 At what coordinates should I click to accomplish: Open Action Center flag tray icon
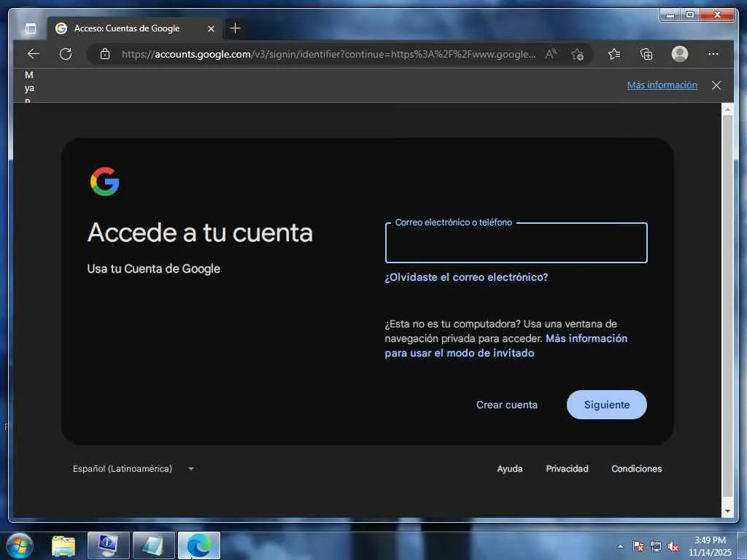[638, 546]
